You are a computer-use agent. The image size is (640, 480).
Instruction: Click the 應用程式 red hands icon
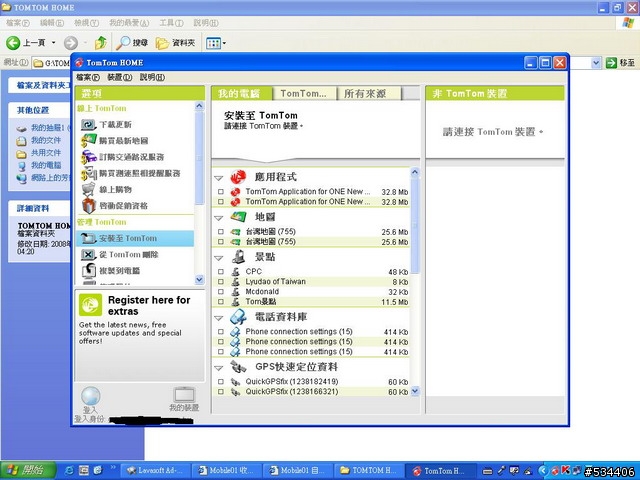pos(238,177)
